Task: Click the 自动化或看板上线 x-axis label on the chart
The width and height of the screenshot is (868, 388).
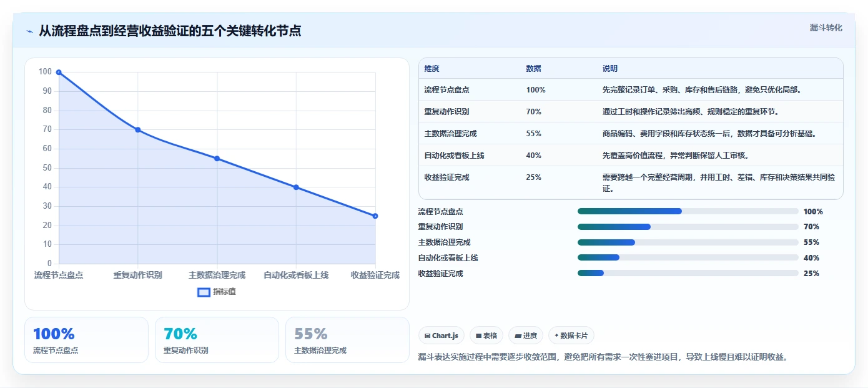Action: click(296, 275)
